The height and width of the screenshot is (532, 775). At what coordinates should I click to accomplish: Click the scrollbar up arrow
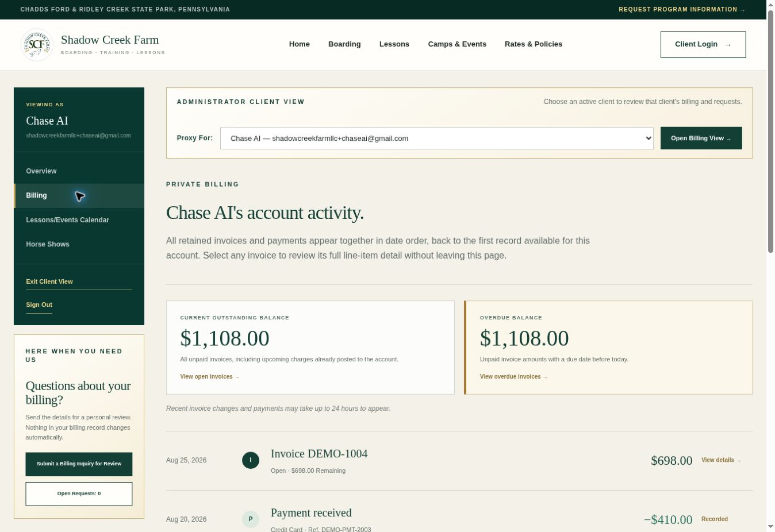pos(770,5)
